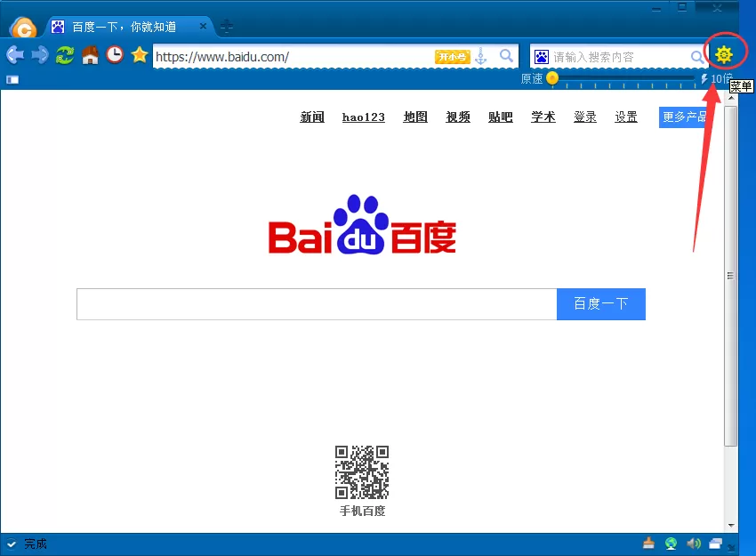Open the gear menu (菜单) icon
This screenshot has height=556, width=756.
[x=724, y=54]
